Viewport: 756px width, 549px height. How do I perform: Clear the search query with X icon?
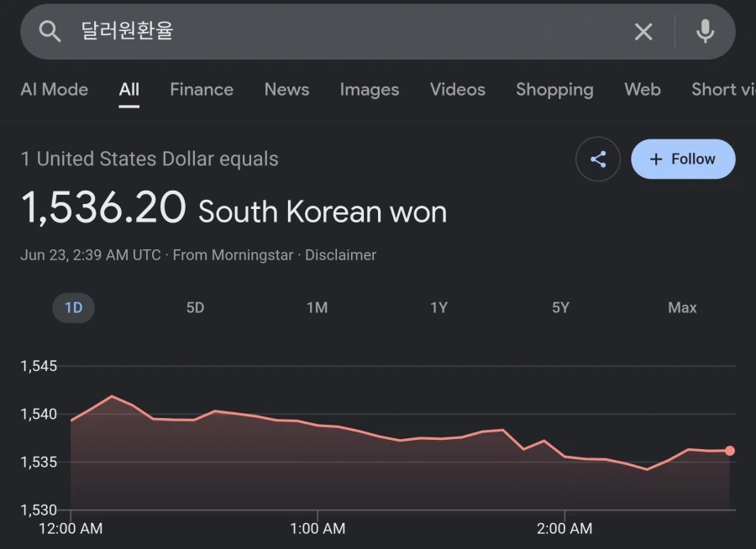(x=643, y=32)
